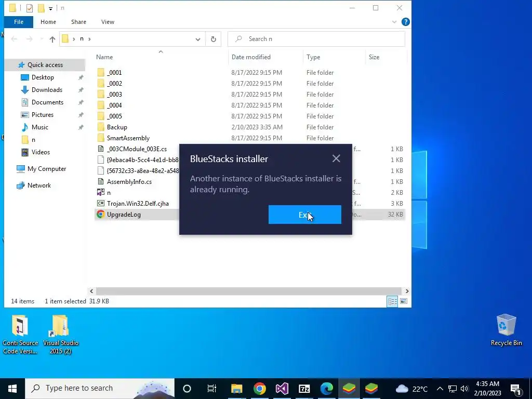Viewport: 532px width, 399px height.
Task: Open Downloads in navigation pane
Action: [47, 90]
